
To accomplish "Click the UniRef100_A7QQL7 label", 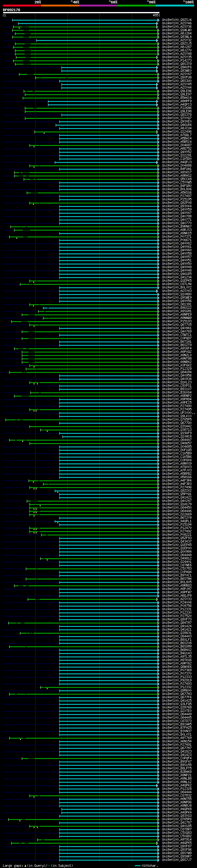I will pos(177,135).
